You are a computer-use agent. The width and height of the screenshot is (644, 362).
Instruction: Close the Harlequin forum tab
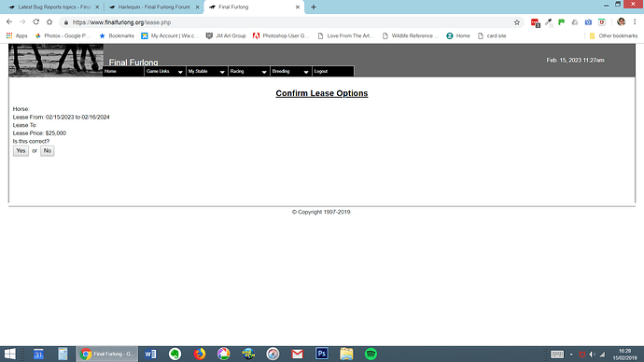coord(197,7)
